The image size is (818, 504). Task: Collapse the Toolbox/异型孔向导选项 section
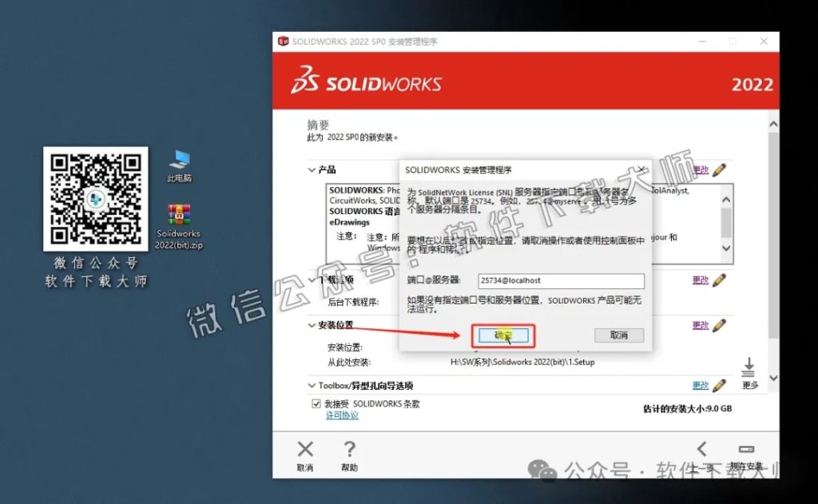tap(312, 385)
